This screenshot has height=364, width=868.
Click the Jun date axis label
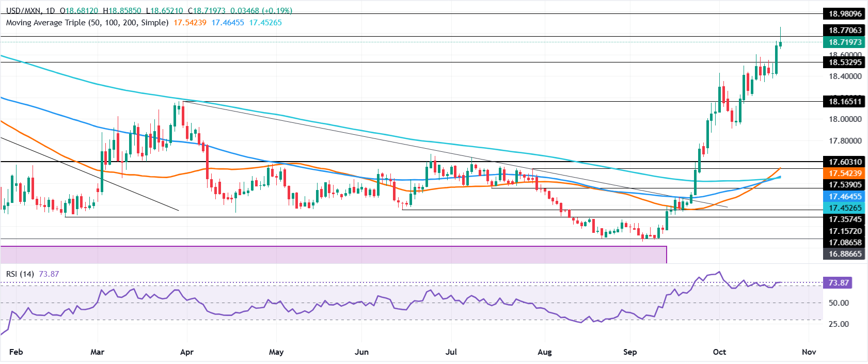pyautogui.click(x=362, y=352)
